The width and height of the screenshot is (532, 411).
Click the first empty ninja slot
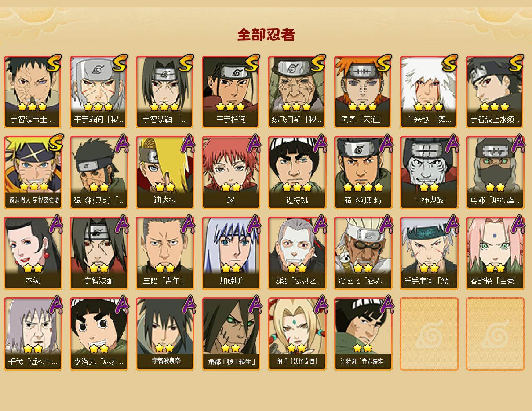pyautogui.click(x=429, y=334)
